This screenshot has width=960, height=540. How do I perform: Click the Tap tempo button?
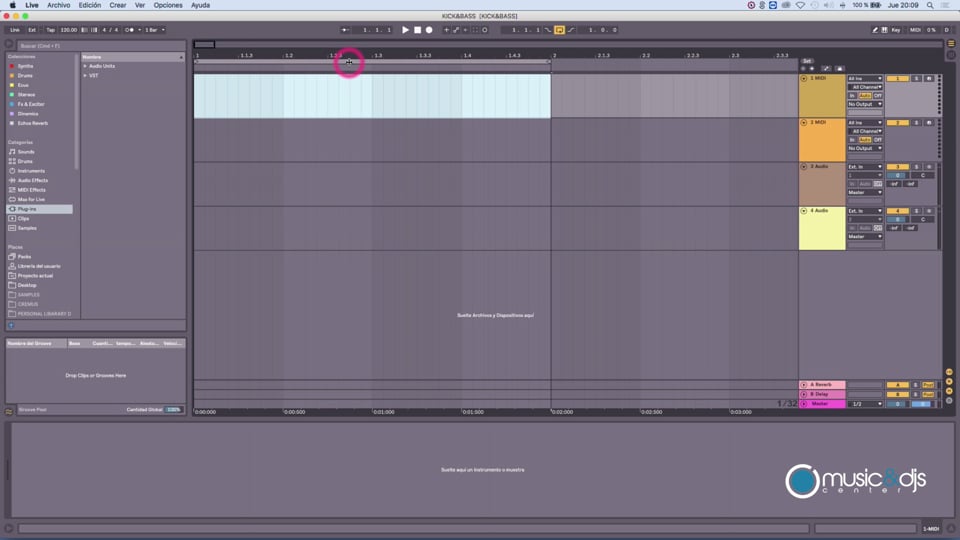tap(50, 29)
